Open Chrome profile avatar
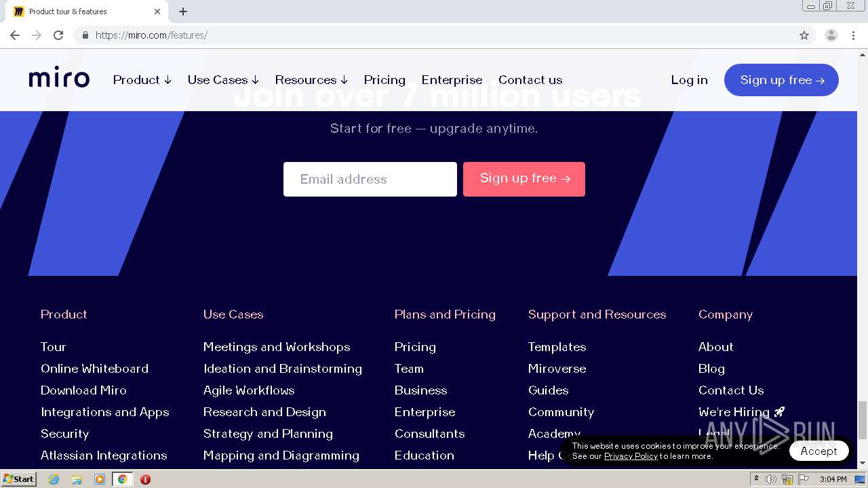This screenshot has width=868, height=488. tap(831, 35)
